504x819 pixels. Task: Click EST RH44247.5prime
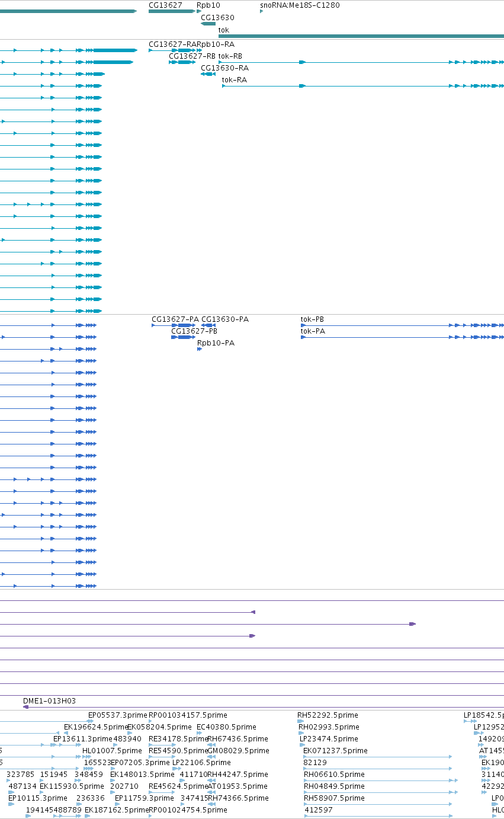click(237, 774)
